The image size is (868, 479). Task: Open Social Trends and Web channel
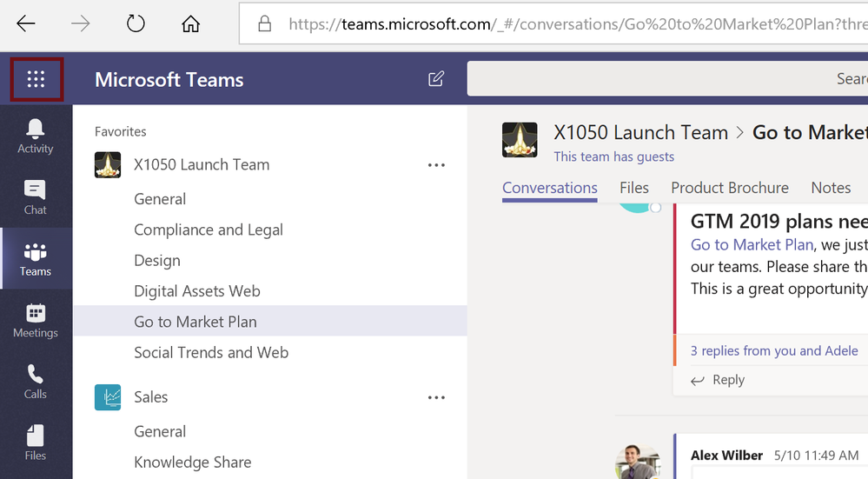click(x=211, y=353)
